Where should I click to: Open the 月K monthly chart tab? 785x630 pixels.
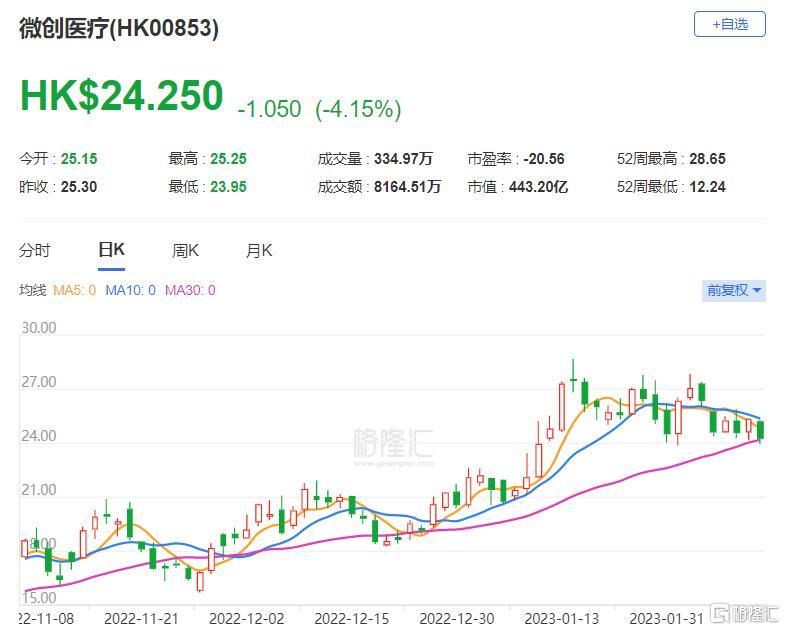click(x=259, y=250)
